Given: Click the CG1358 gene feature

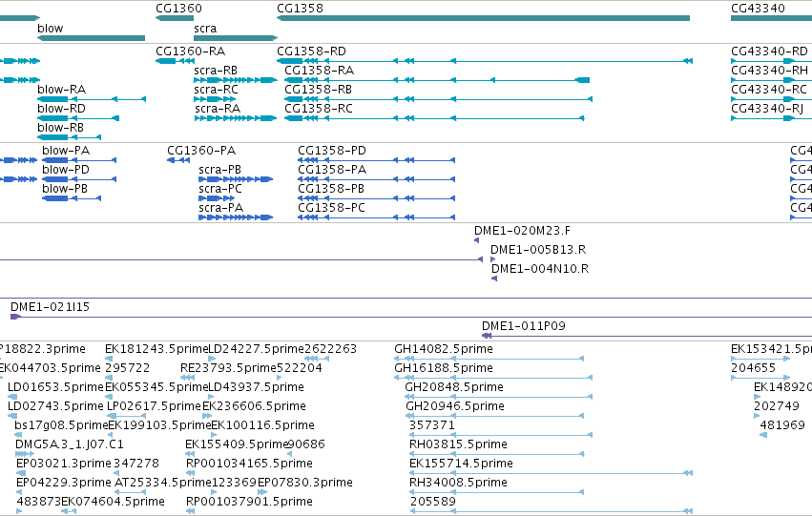Looking at the screenshot, I should [x=483, y=18].
